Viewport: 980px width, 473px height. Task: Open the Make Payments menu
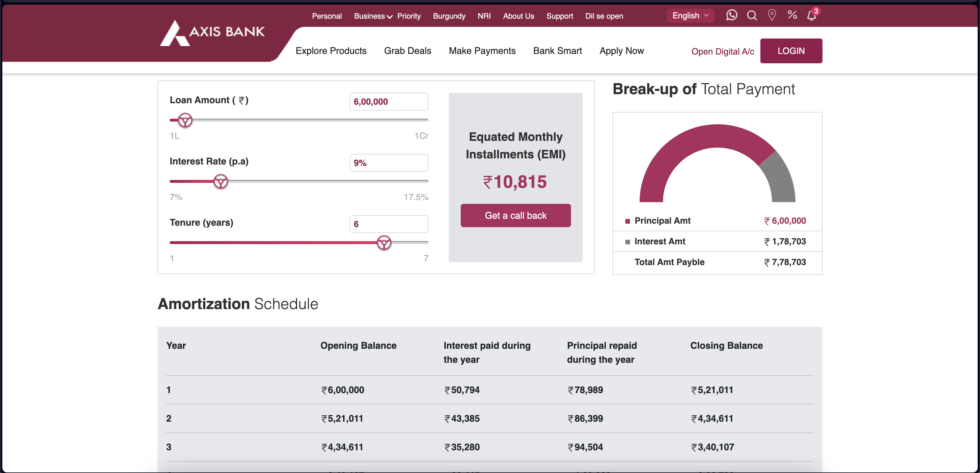pyautogui.click(x=482, y=50)
